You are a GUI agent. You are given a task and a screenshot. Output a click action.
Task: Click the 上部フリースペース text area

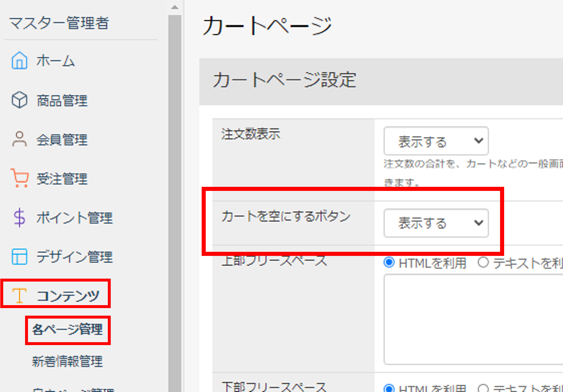click(x=473, y=319)
